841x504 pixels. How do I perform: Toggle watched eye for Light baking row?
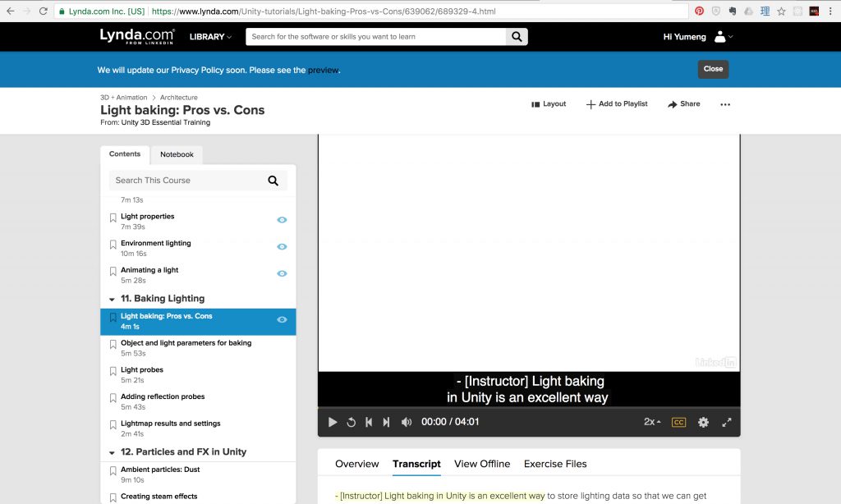point(282,319)
